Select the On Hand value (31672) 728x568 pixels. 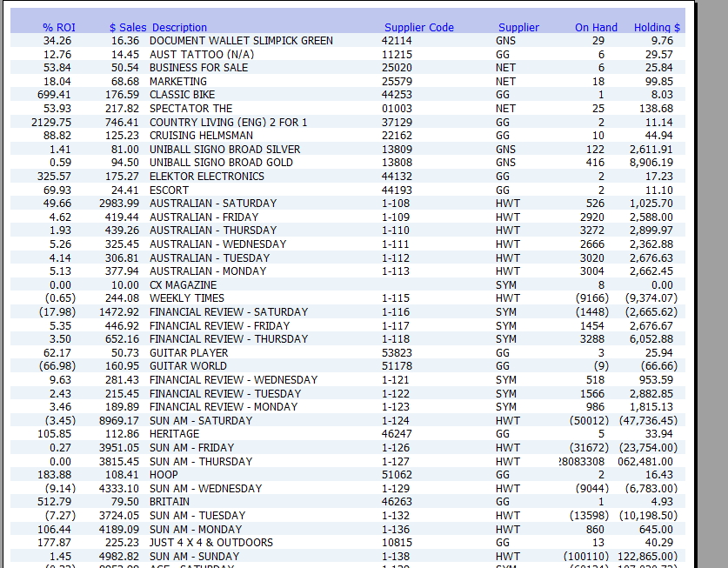[589, 448]
